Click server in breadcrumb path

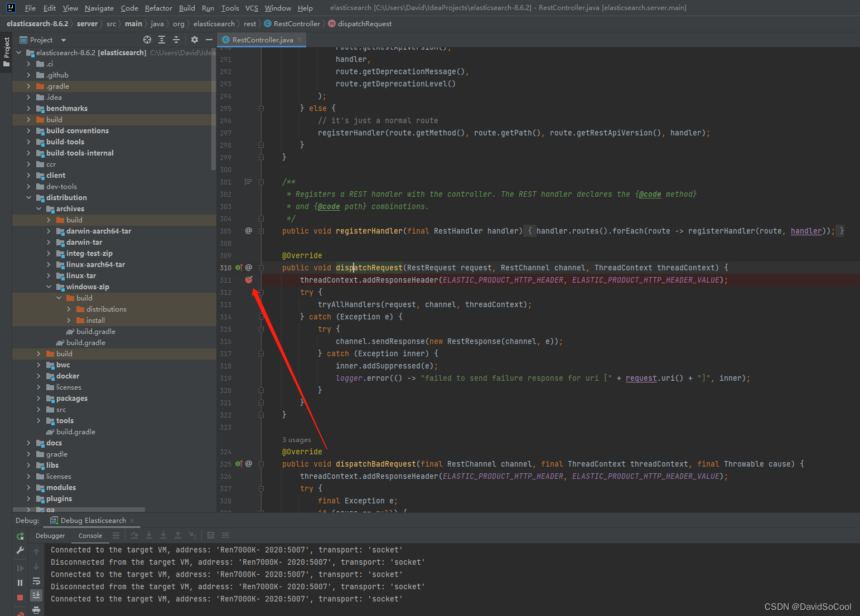pyautogui.click(x=87, y=23)
